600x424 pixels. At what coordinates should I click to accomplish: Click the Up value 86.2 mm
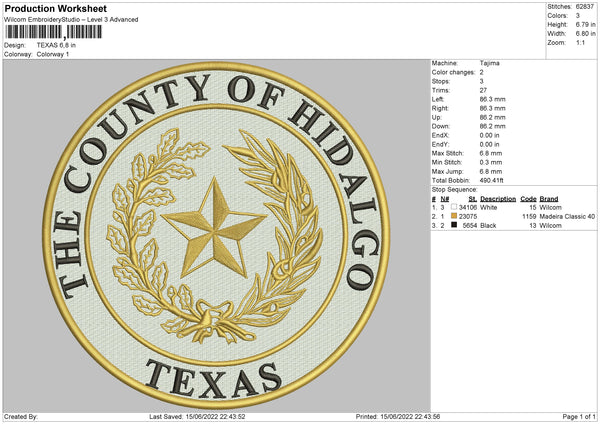(x=492, y=117)
